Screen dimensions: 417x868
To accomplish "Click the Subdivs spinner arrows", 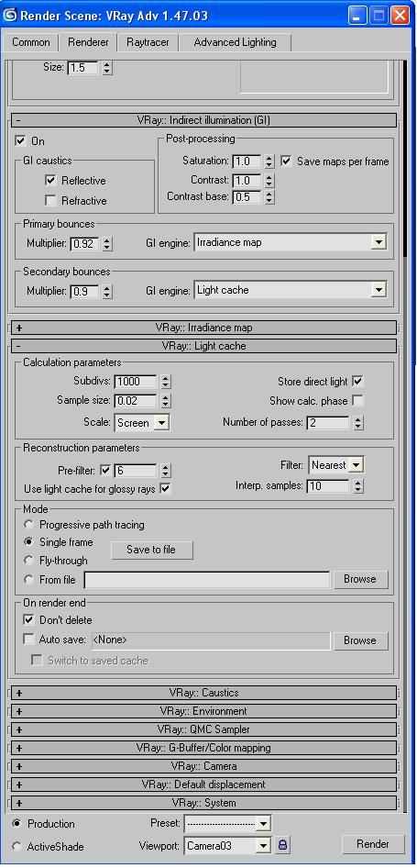I will point(165,382).
